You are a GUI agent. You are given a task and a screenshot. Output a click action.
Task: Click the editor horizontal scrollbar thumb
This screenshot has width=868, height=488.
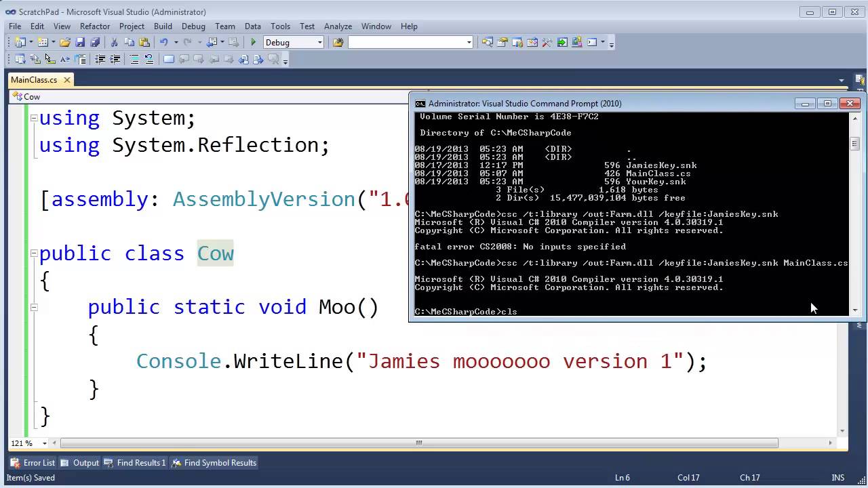click(418, 443)
